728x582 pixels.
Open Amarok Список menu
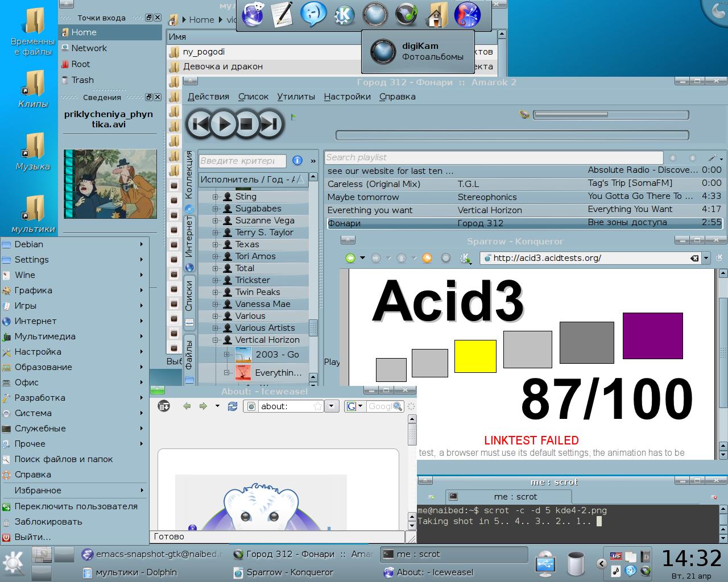pos(253,97)
